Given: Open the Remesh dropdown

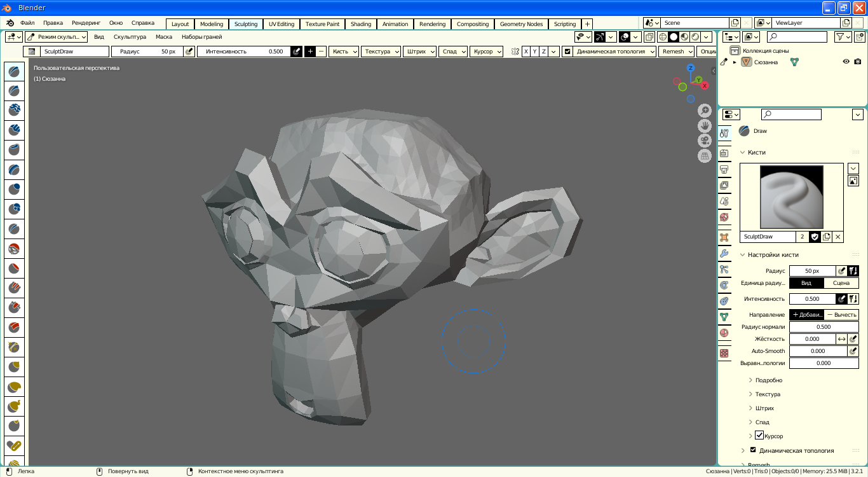Looking at the screenshot, I should coord(676,52).
